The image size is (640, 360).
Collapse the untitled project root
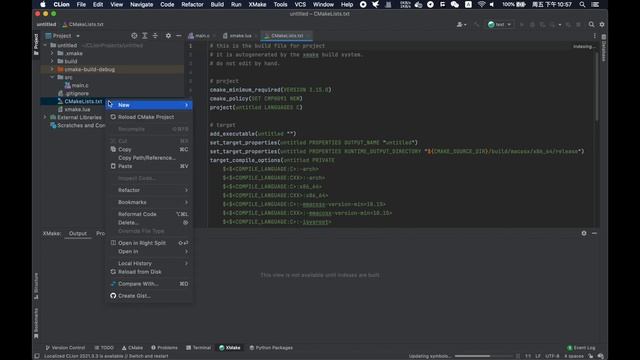click(45, 45)
